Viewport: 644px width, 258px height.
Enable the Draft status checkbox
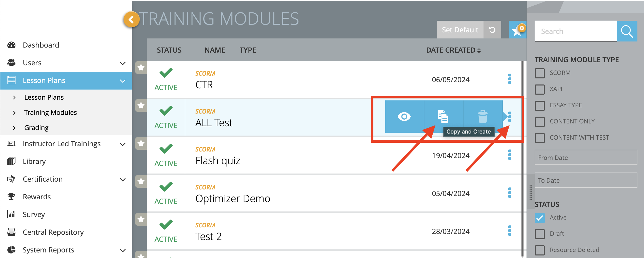click(540, 234)
